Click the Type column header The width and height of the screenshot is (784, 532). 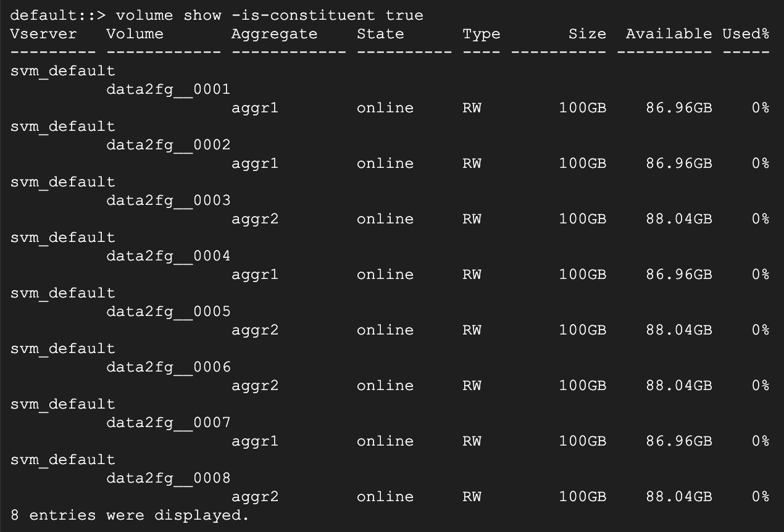[x=482, y=33]
